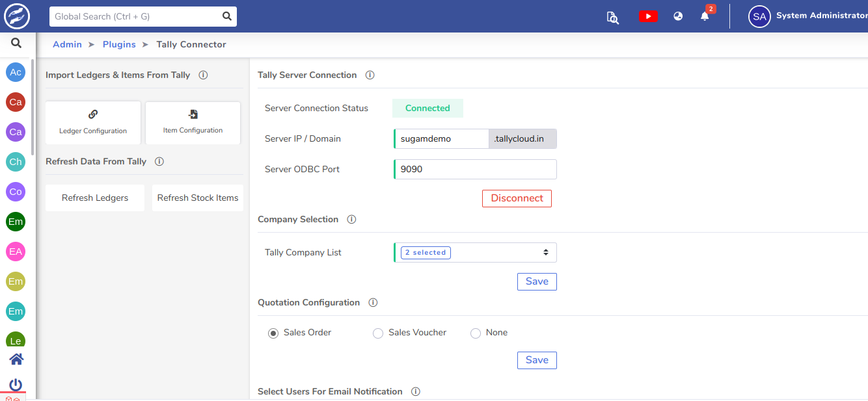Go to Plugins breadcrumb

pos(119,44)
